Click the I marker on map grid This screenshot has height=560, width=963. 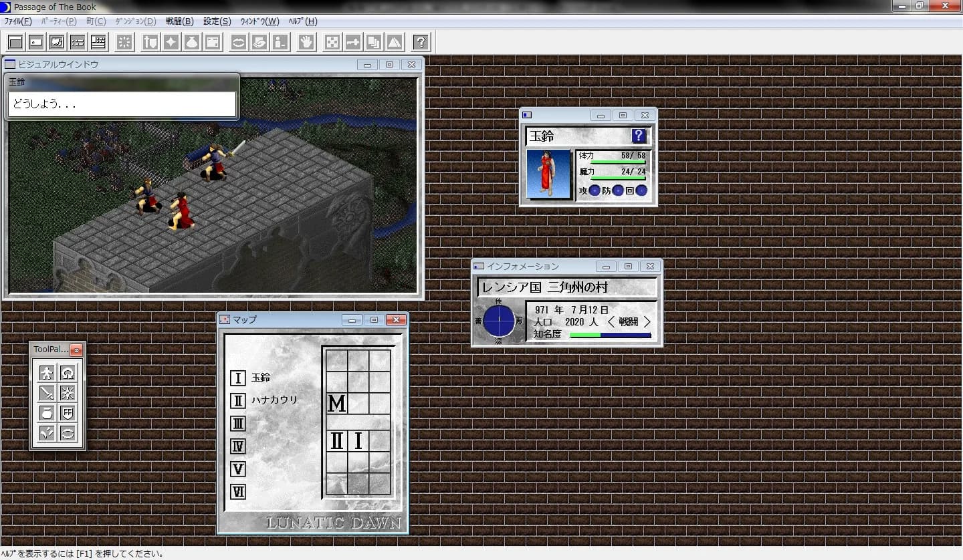tap(358, 441)
